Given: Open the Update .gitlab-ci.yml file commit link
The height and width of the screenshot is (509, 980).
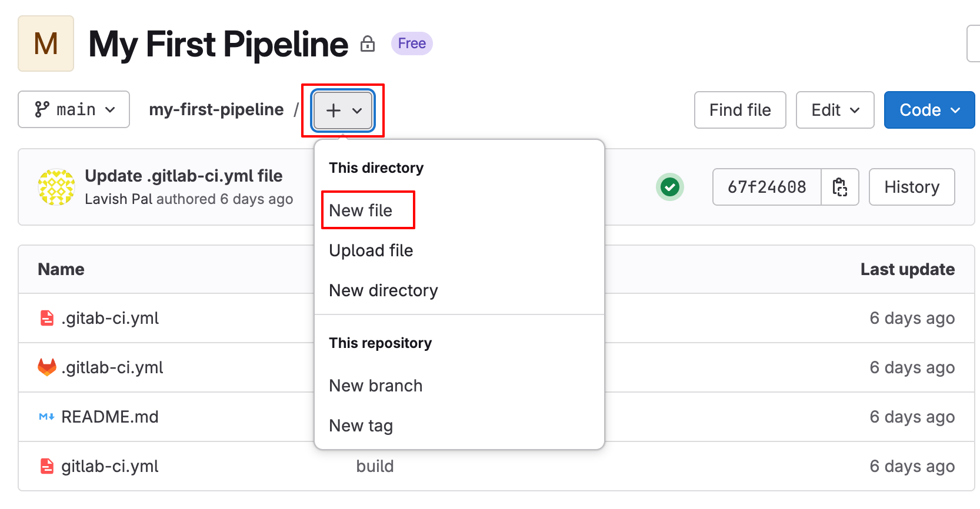Looking at the screenshot, I should point(184,176).
